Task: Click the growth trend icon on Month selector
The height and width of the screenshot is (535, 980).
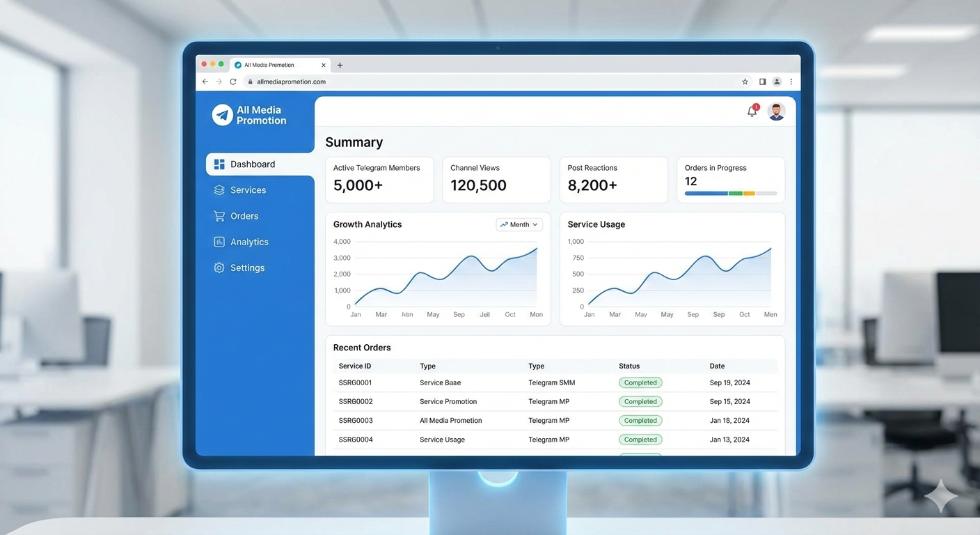Action: [x=505, y=224]
